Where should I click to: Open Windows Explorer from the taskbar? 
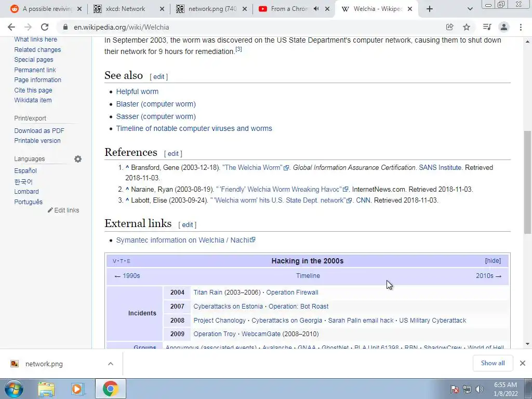[x=46, y=389]
